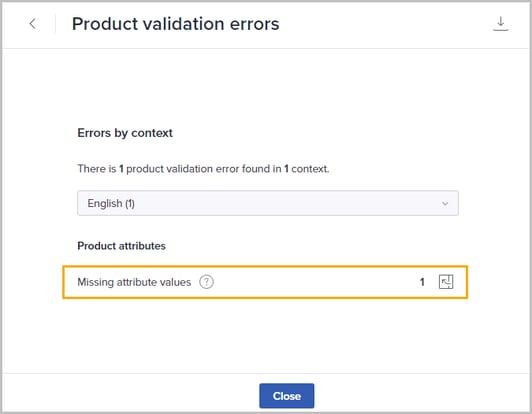This screenshot has width=532, height=414.
Task: Go back using the left chevron icon
Action: (x=33, y=24)
